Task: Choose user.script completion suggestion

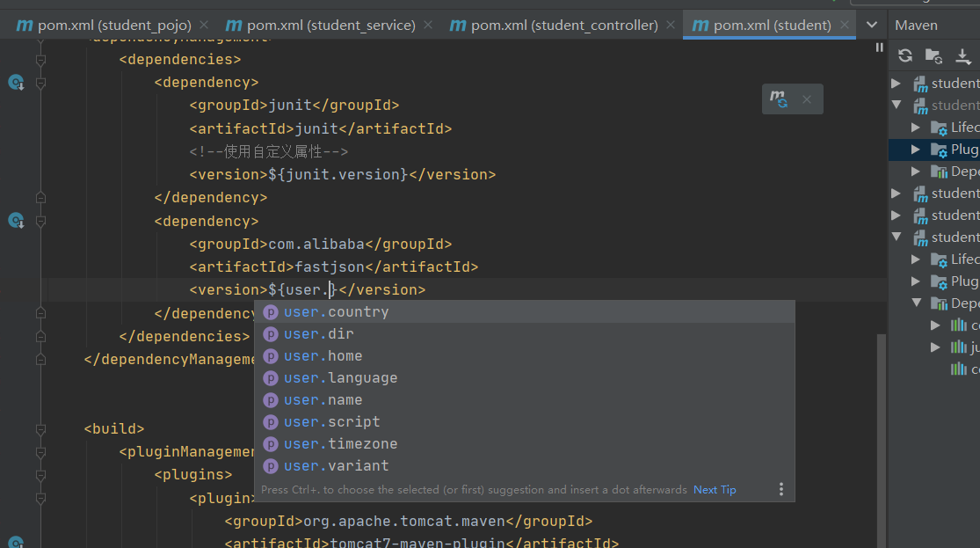Action: (525, 421)
